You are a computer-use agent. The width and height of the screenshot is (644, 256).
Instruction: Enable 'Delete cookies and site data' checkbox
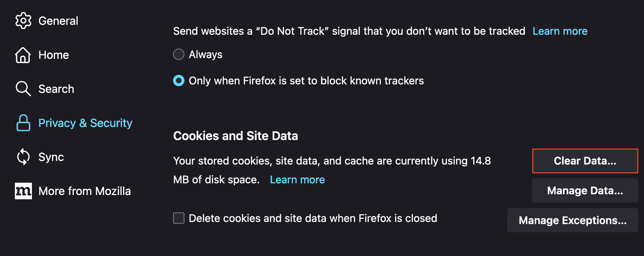click(179, 218)
